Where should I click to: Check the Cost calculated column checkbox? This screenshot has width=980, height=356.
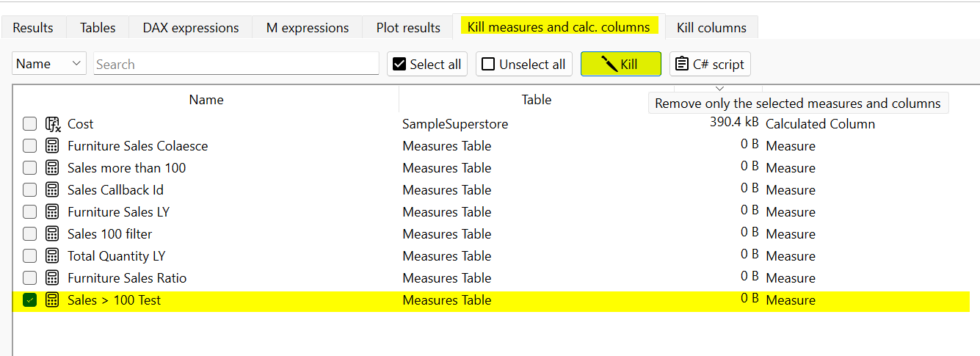(29, 124)
